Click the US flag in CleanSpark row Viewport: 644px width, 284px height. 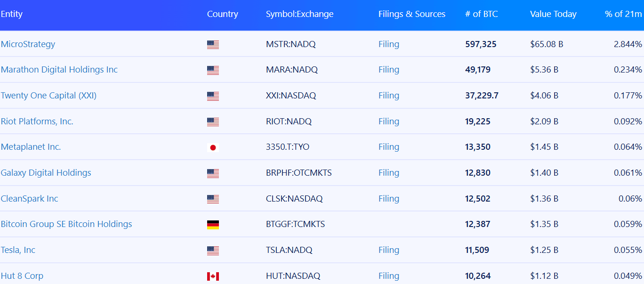tap(213, 199)
